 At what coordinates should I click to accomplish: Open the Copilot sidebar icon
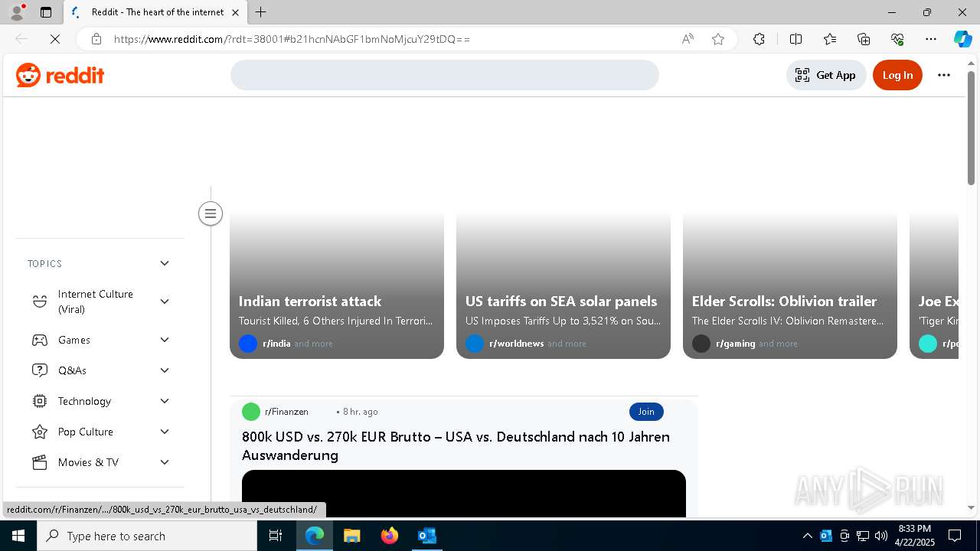click(962, 39)
